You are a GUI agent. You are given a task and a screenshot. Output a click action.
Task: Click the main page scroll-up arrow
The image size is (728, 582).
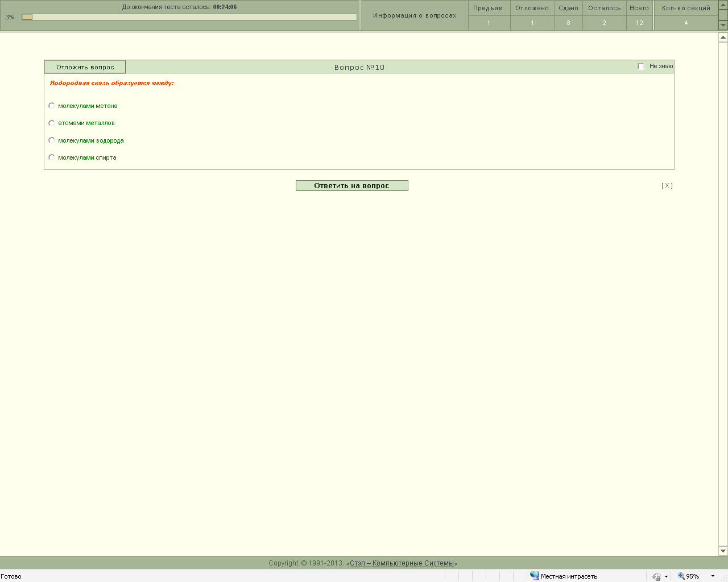tap(723, 38)
